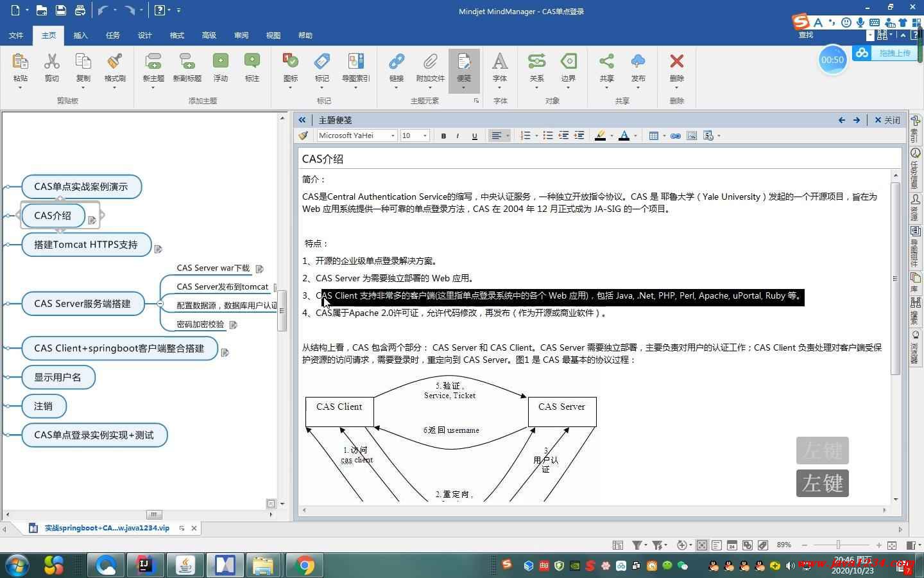924x578 pixels.
Task: Open the 图标 markers icon
Action: pyautogui.click(x=291, y=62)
